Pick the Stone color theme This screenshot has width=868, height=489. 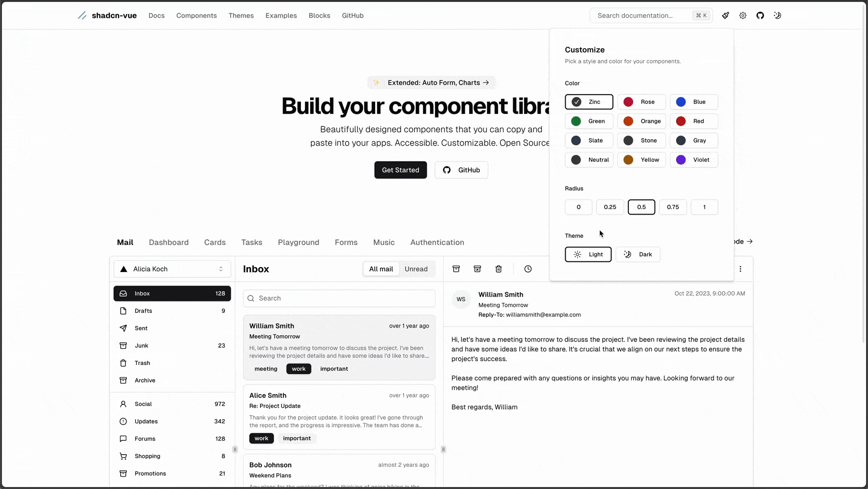click(x=641, y=140)
